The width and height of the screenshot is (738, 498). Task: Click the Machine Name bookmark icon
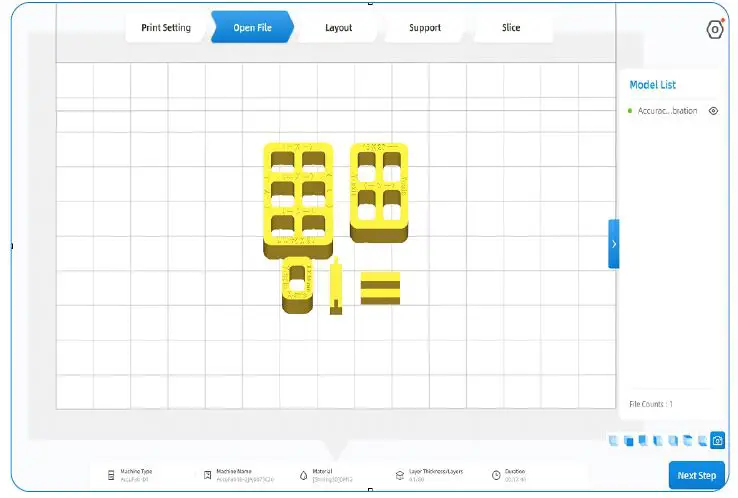208,475
